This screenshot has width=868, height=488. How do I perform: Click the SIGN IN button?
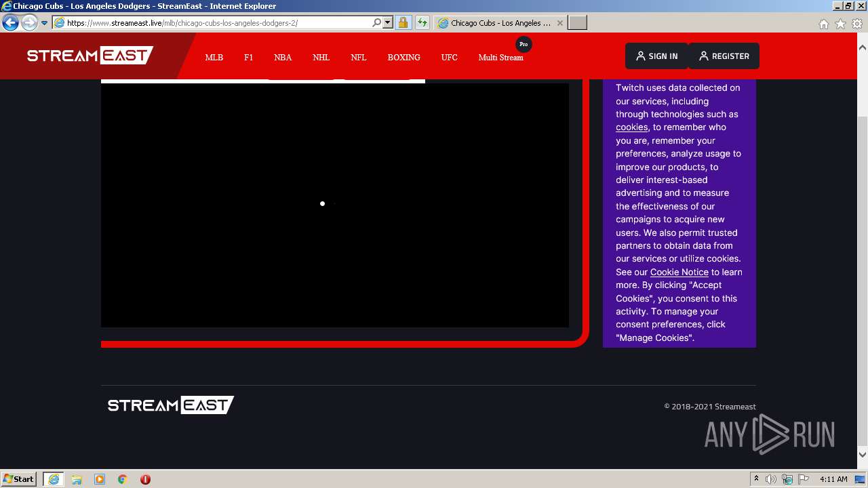[x=656, y=56]
